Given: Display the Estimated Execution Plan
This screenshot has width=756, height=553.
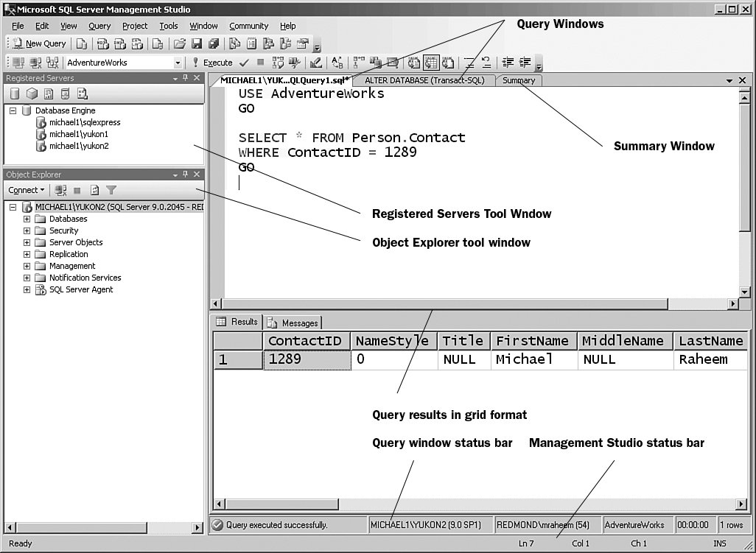Looking at the screenshot, I should (x=279, y=63).
